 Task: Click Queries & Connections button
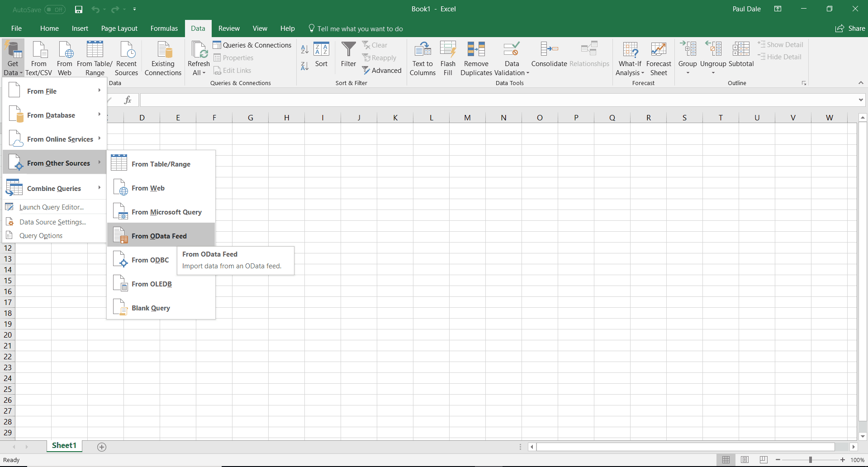coord(252,45)
